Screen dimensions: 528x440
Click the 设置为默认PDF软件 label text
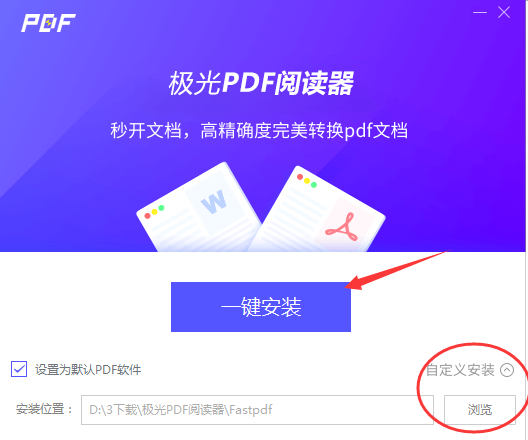tap(88, 370)
